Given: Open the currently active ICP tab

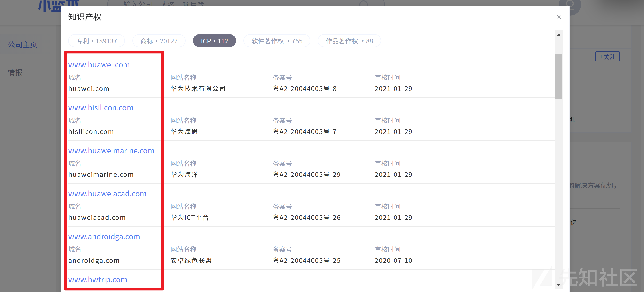Looking at the screenshot, I should [214, 41].
